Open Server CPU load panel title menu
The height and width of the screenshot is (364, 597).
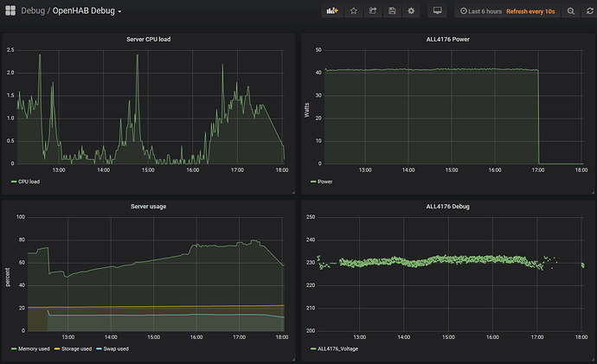point(149,39)
